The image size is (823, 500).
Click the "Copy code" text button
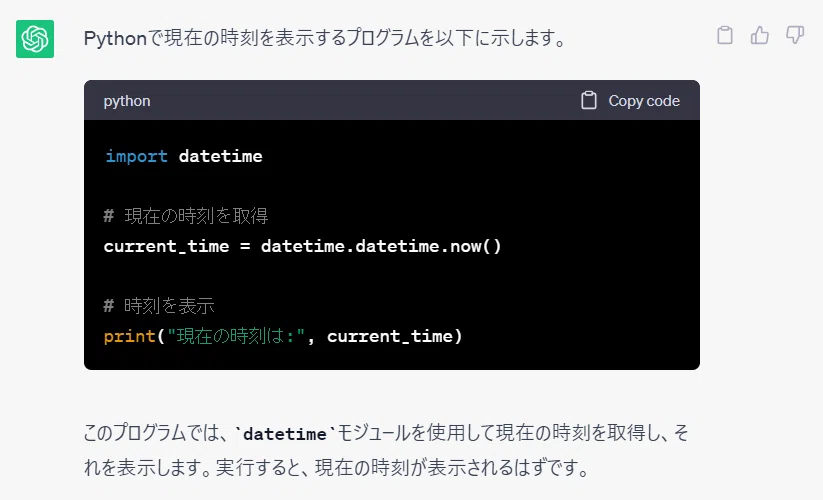pyautogui.click(x=644, y=101)
